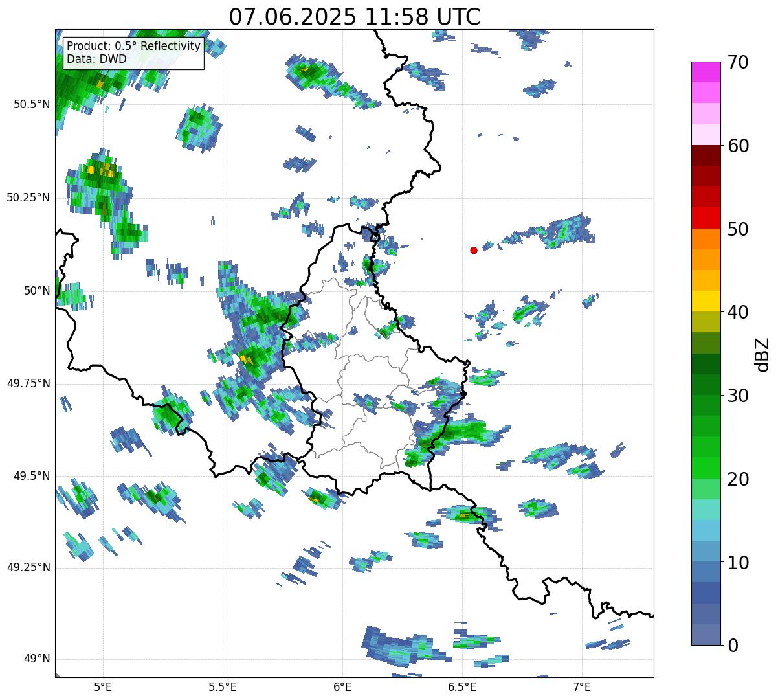
Task: Click the Data: DWD text
Action: click(x=97, y=59)
